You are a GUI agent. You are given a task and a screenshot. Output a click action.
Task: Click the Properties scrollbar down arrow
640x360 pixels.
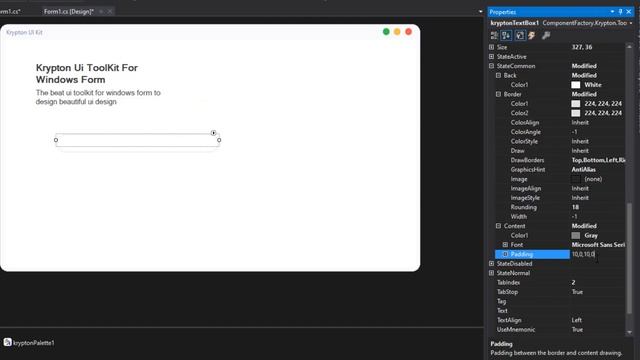click(629, 333)
